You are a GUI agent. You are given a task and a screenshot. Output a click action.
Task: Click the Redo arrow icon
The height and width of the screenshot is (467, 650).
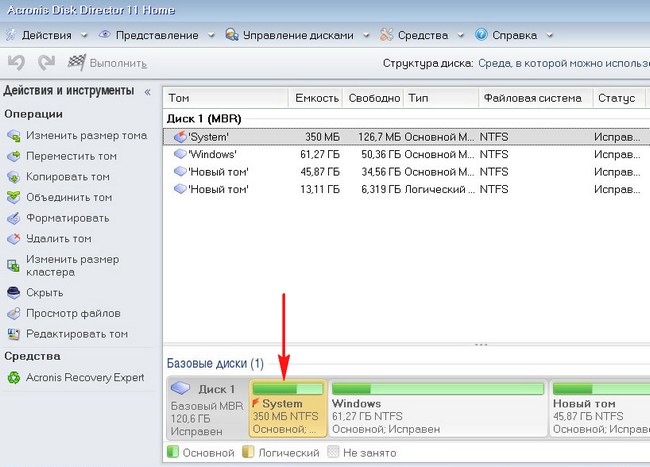46,63
